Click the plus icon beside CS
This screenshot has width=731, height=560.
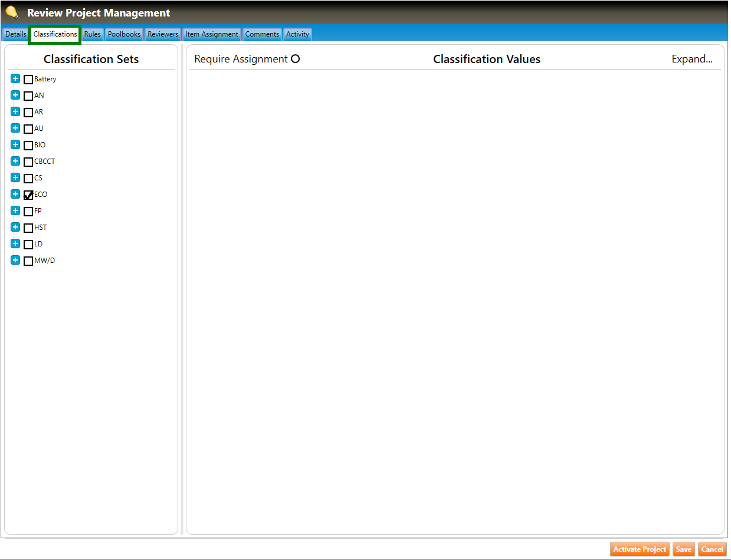[15, 178]
